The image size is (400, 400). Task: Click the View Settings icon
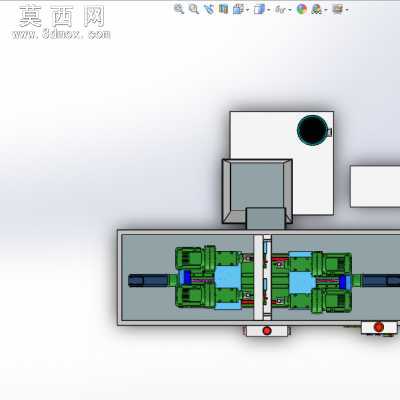coord(337,9)
